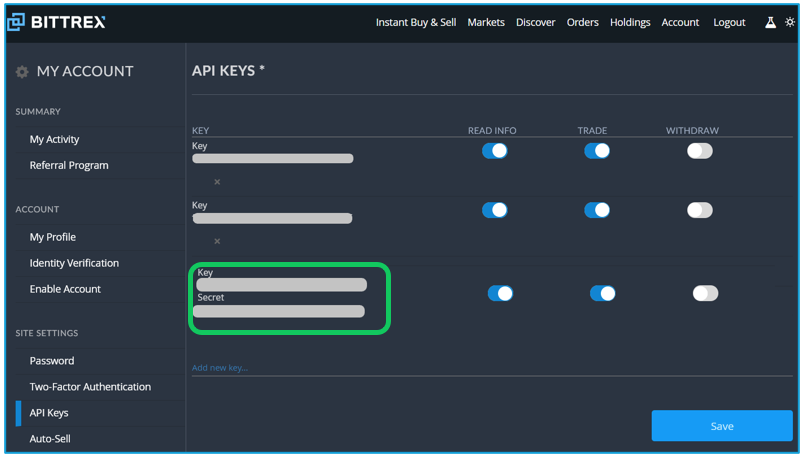The width and height of the screenshot is (803, 458).
Task: Click the READ INFO column header
Action: (x=492, y=131)
